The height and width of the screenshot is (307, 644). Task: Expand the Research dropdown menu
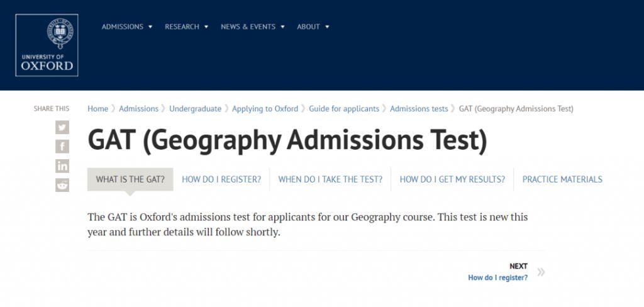click(x=186, y=26)
